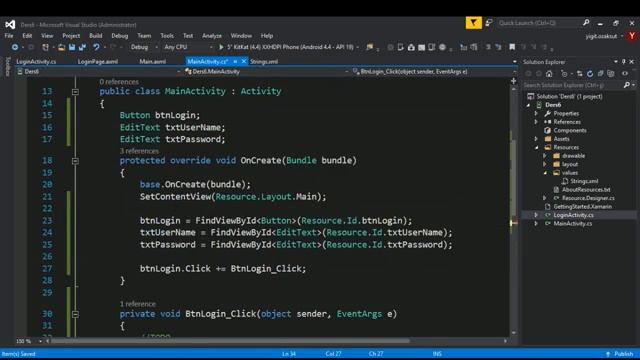This screenshot has height=360, width=640.
Task: Click the editor horizontal scrollbar thumb
Action: (x=231, y=341)
